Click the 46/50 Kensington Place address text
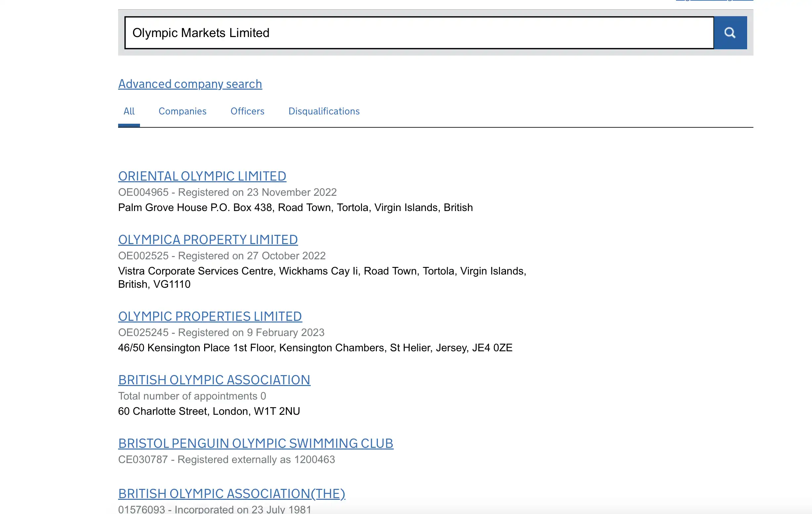 pos(315,348)
